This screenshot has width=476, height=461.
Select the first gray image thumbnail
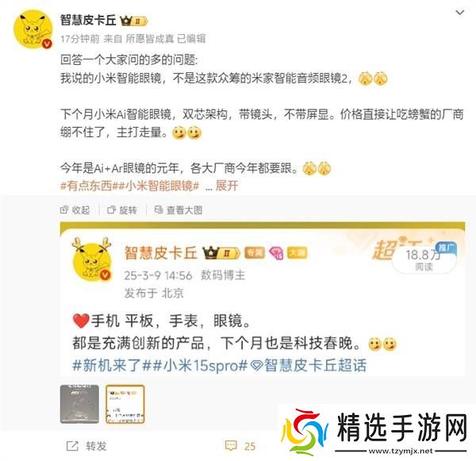[x=79, y=404]
